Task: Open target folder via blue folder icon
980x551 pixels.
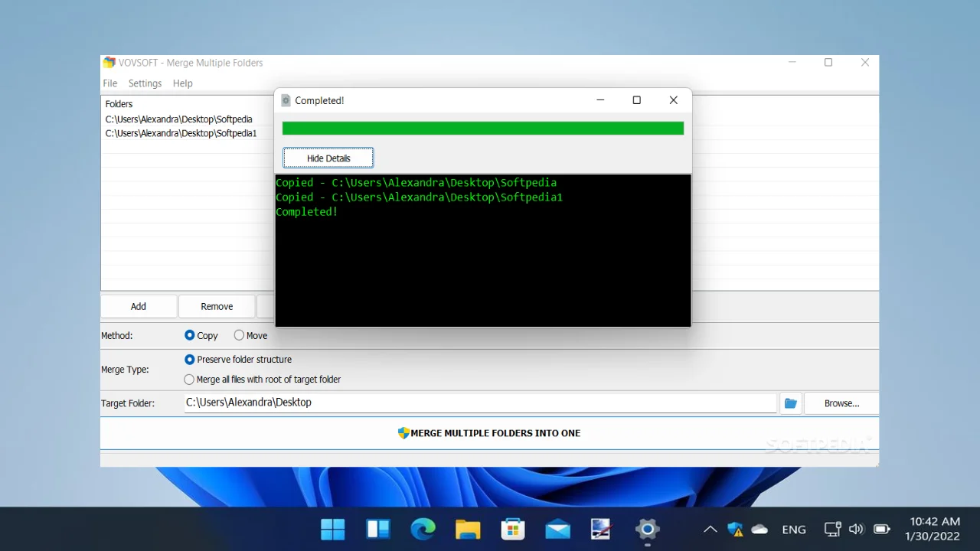Action: (x=791, y=403)
